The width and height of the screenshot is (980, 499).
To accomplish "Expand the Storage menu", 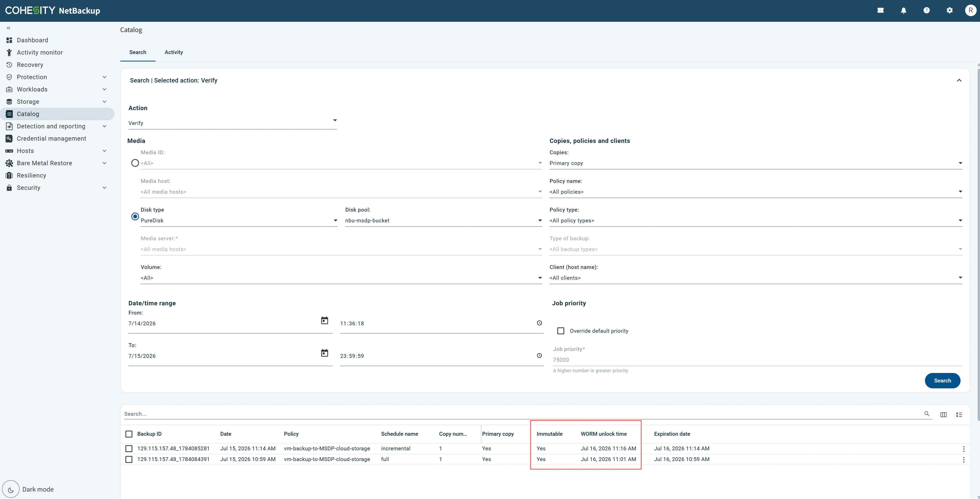I will 104,102.
